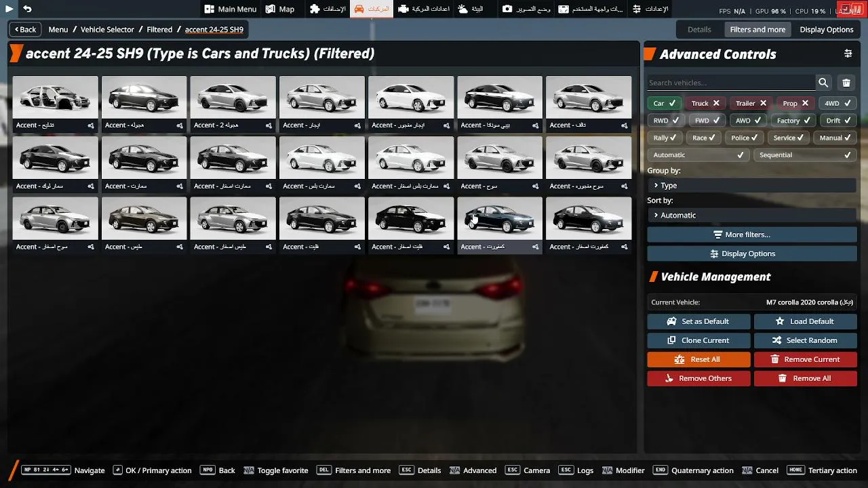Toggle the AWD filter chip

click(749, 121)
